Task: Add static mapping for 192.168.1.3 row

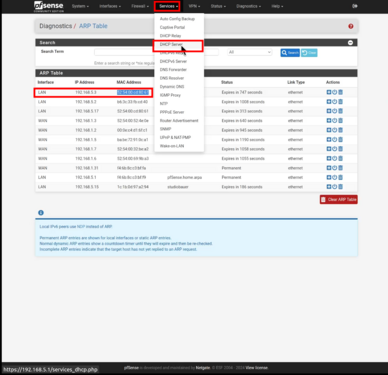Action: (x=329, y=121)
